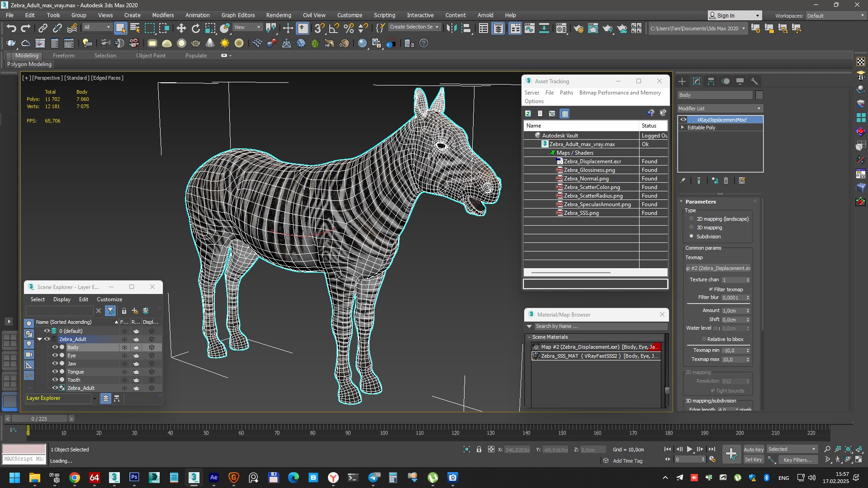This screenshot has height=488, width=868.
Task: Click Configure Modifier Sets icon
Action: tap(742, 180)
